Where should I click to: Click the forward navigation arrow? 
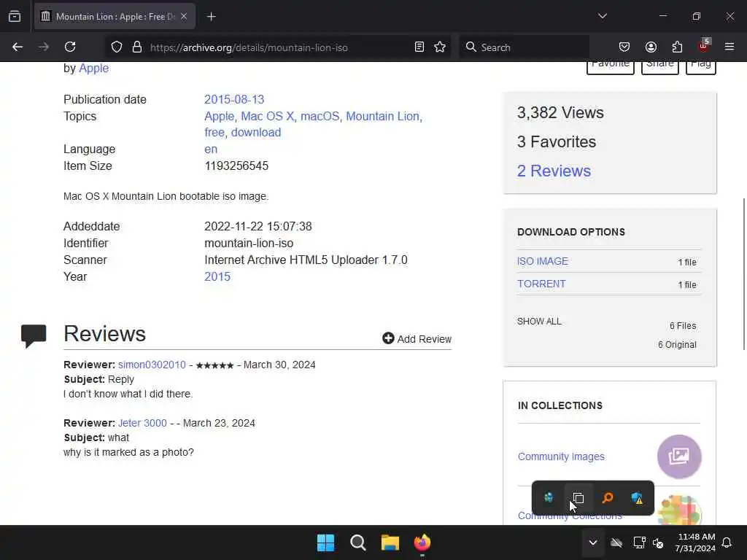44,47
